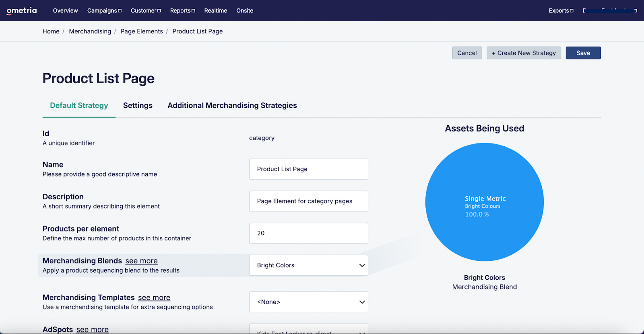Open the Onsite section

245,11
